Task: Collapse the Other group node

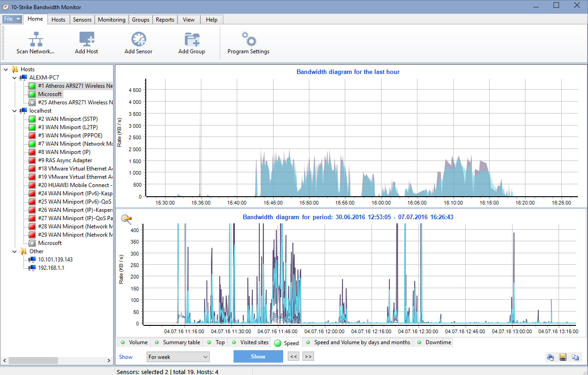Action: pyautogui.click(x=14, y=251)
